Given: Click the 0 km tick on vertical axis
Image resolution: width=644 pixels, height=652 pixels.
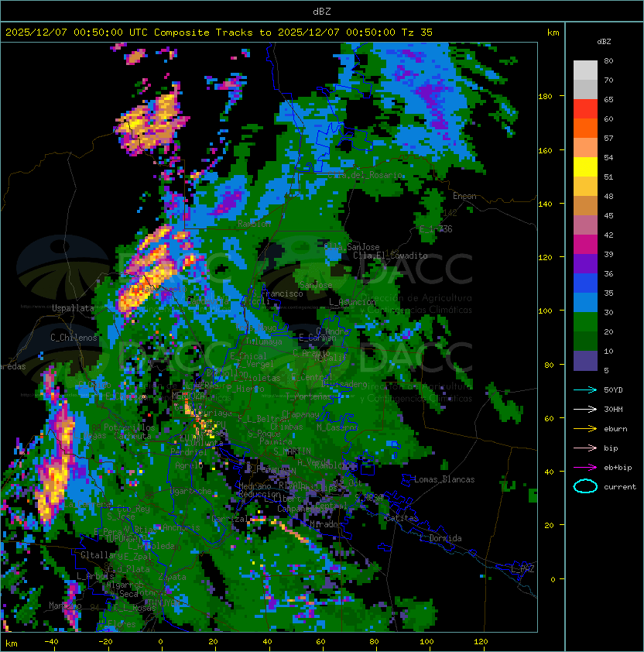Looking at the screenshot, I should (553, 579).
